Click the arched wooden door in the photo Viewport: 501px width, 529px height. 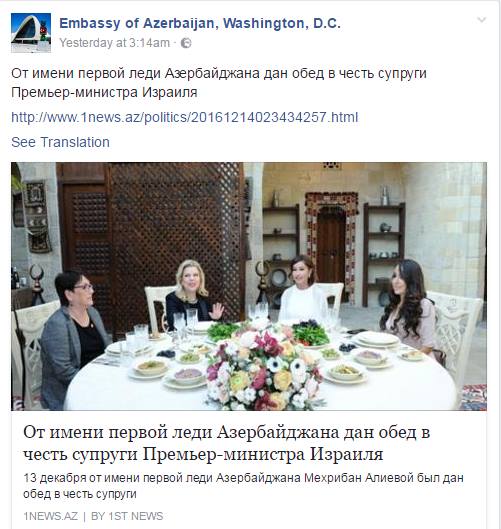331,246
